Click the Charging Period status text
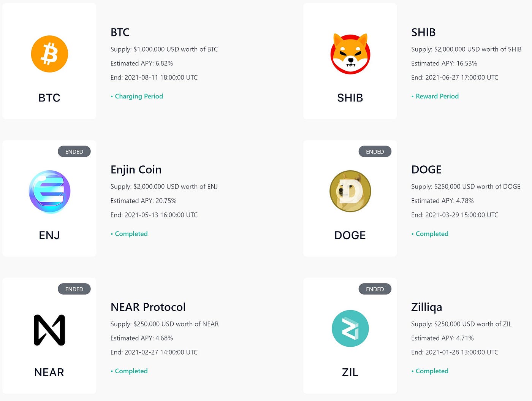Viewport: 532px width, 401px height. coord(139,96)
